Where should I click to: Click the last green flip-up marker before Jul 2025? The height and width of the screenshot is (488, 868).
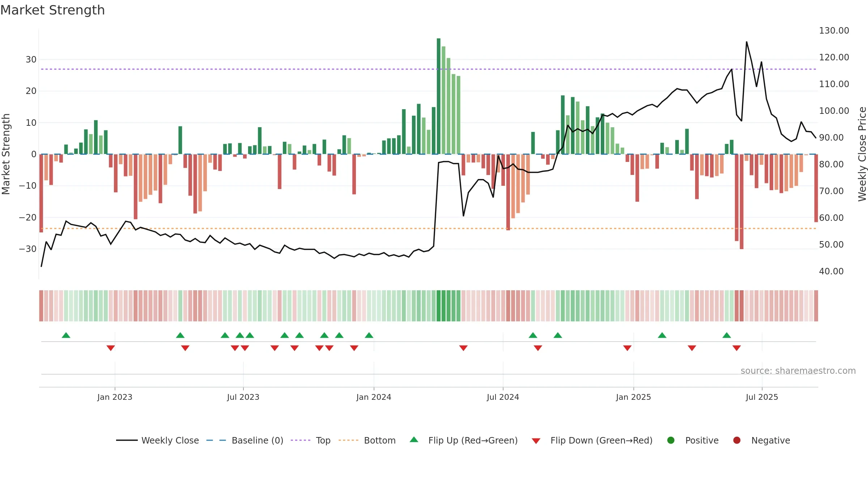(x=727, y=335)
